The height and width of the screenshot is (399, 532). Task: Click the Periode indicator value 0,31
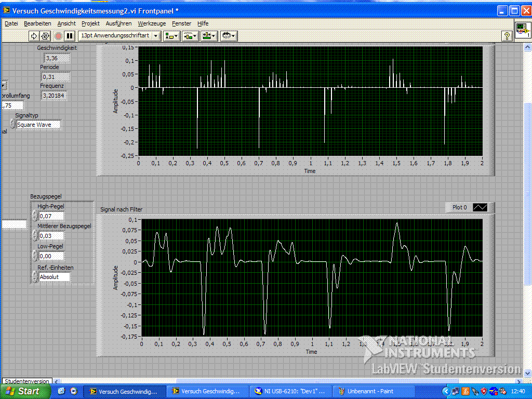pyautogui.click(x=56, y=77)
